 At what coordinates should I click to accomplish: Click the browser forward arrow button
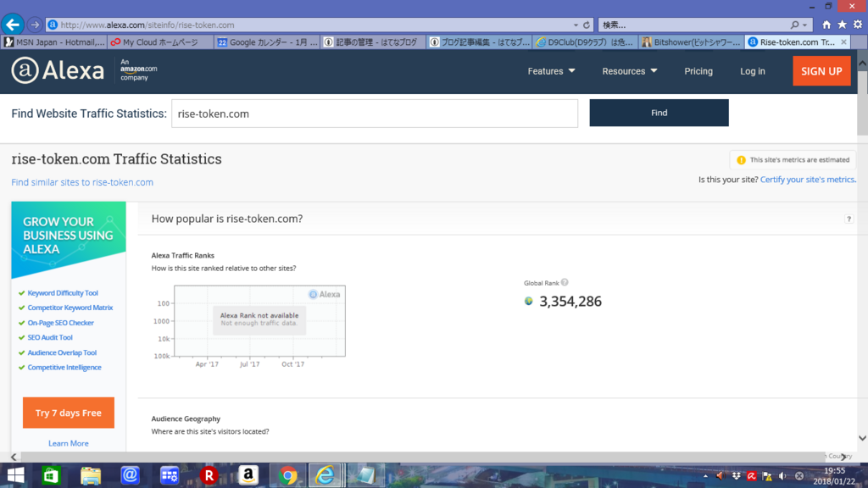(34, 25)
